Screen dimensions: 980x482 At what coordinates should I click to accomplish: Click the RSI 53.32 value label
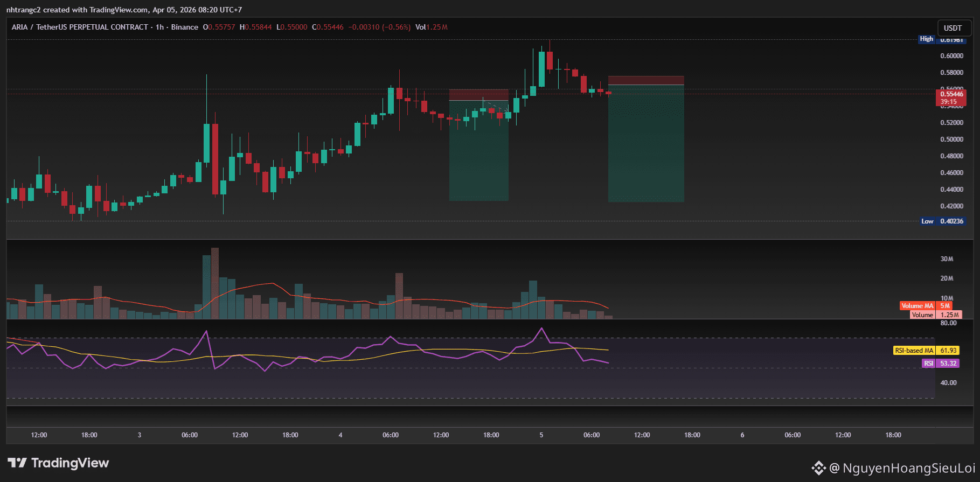coord(941,364)
